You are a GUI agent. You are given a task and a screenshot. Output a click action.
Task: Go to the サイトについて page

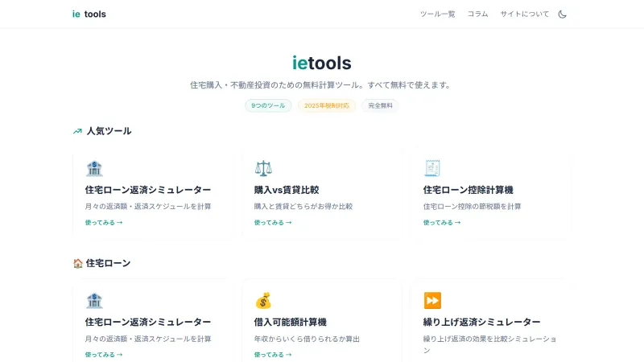pyautogui.click(x=524, y=14)
